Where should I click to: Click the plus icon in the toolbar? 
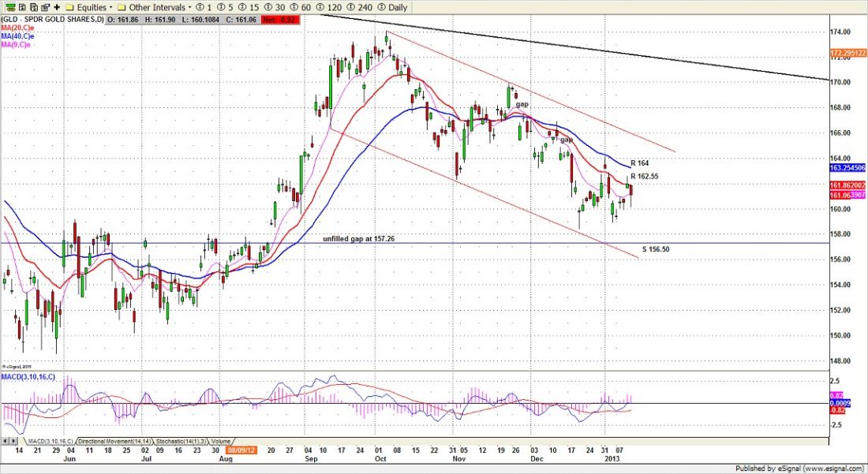coord(57,7)
